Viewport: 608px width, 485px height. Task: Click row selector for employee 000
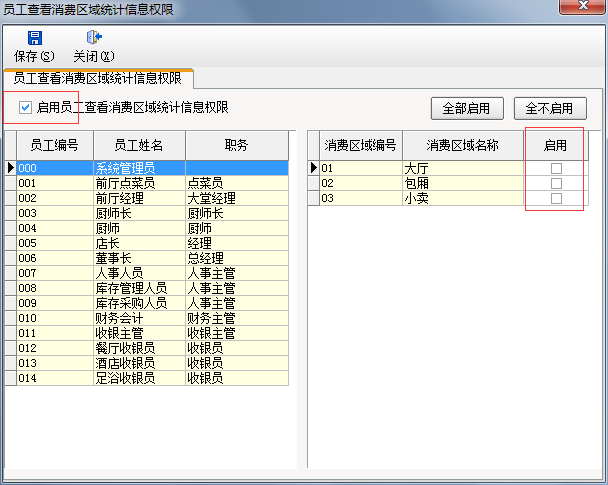pyautogui.click(x=11, y=168)
